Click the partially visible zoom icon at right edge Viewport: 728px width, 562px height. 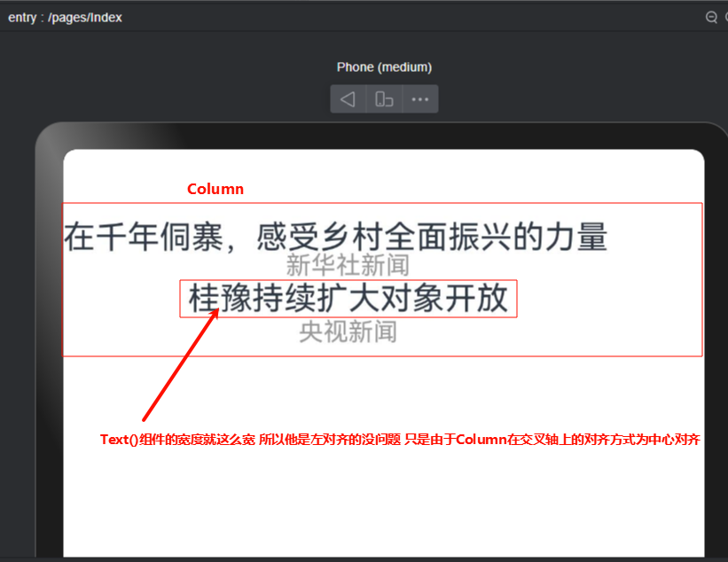coord(724,17)
